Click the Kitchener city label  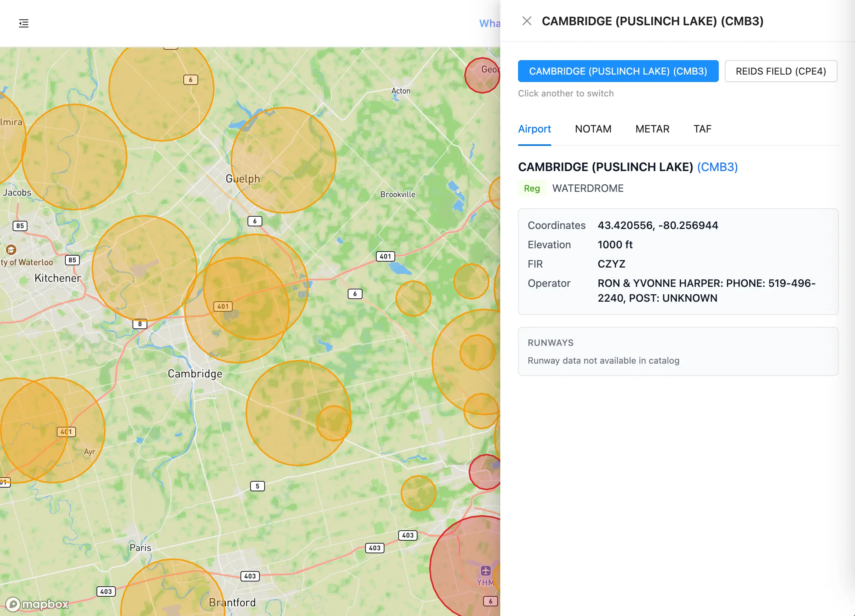(x=58, y=278)
